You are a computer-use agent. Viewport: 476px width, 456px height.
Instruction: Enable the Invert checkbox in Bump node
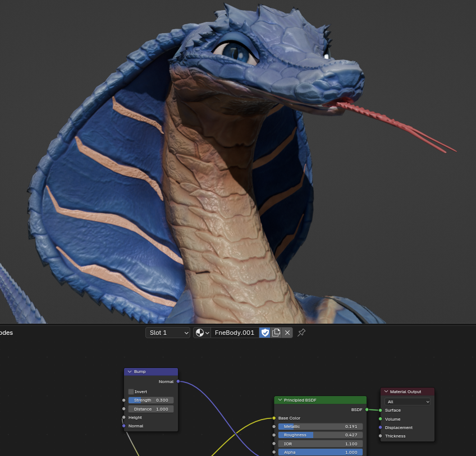click(x=131, y=391)
